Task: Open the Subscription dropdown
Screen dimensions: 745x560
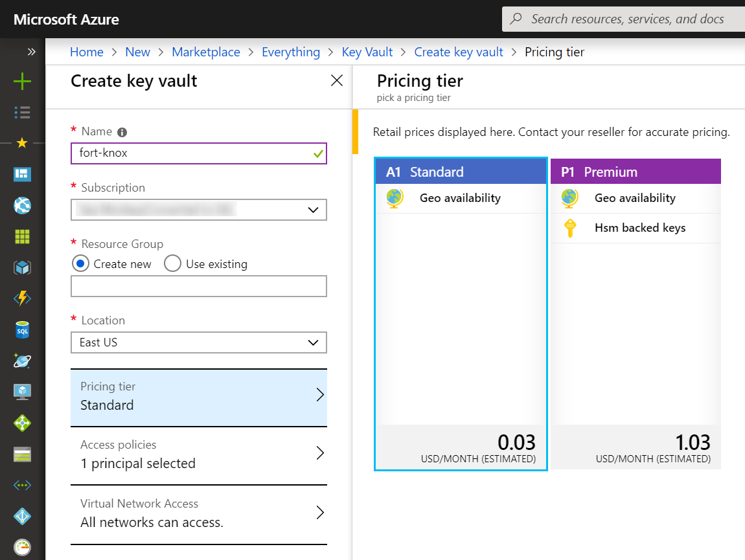Action: tap(198, 210)
